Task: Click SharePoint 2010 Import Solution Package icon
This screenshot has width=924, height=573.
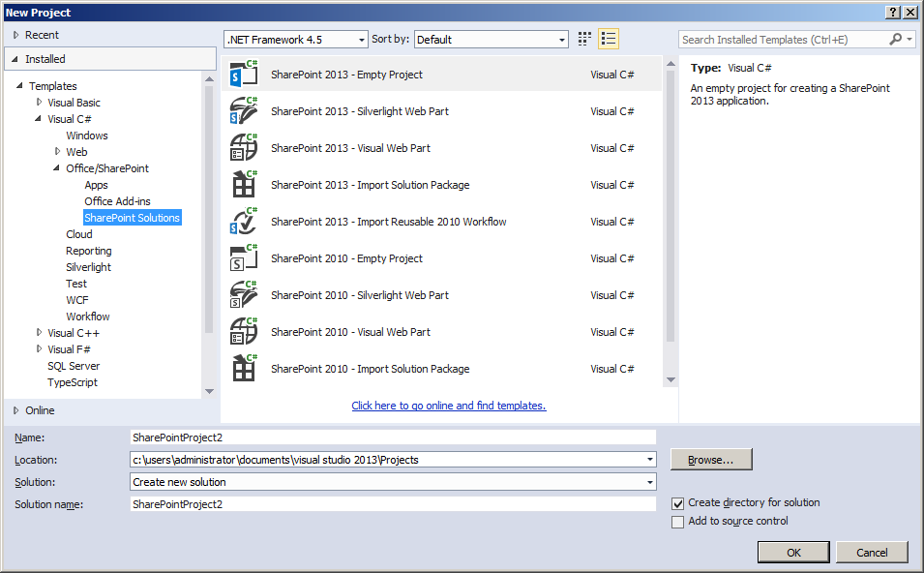Action: 244,369
